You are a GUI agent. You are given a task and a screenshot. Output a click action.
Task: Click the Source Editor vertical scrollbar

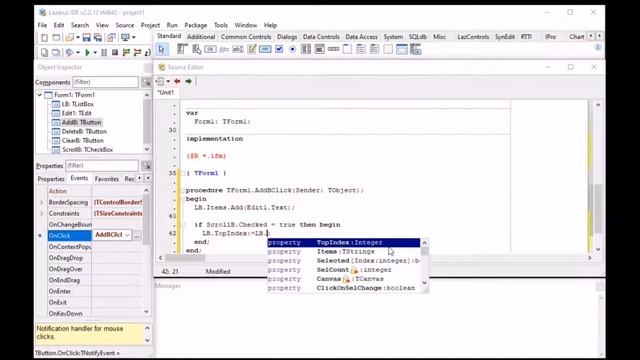(598, 177)
